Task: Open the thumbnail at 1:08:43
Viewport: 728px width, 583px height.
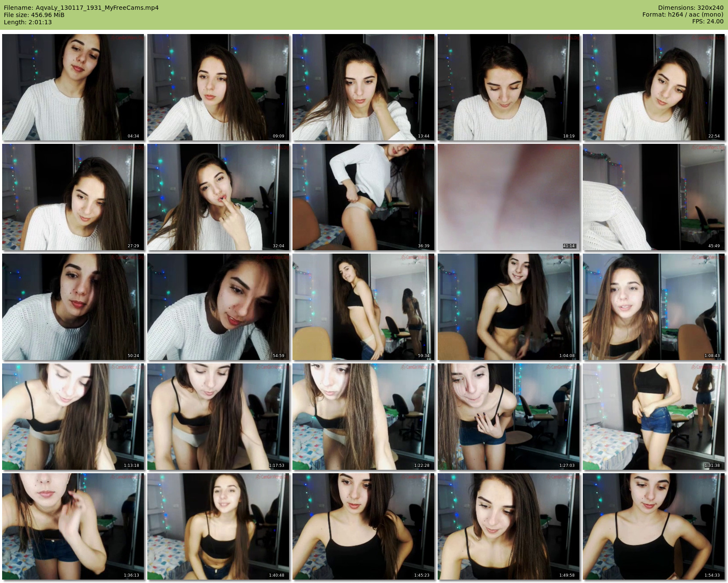Action: pos(654,307)
